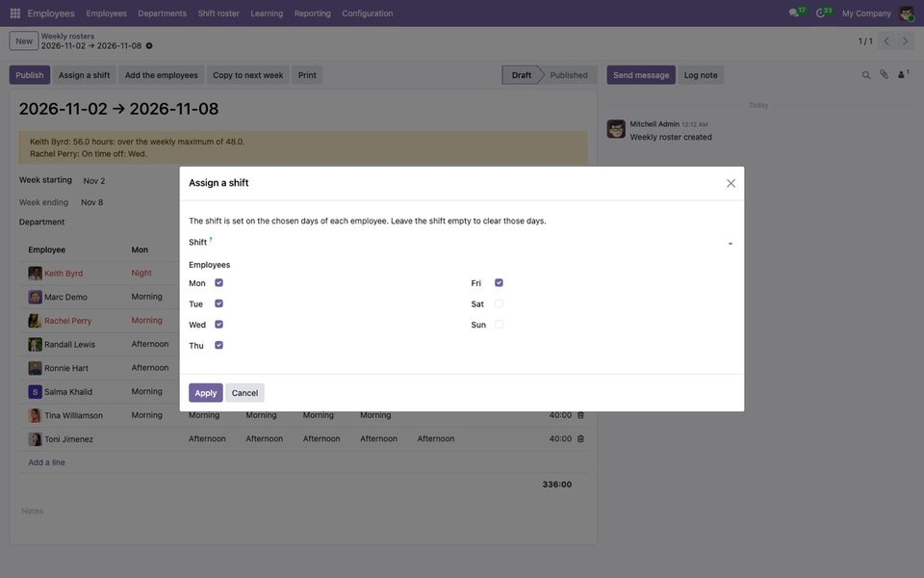
Task: Open the Shift roster menu
Action: 218,13
